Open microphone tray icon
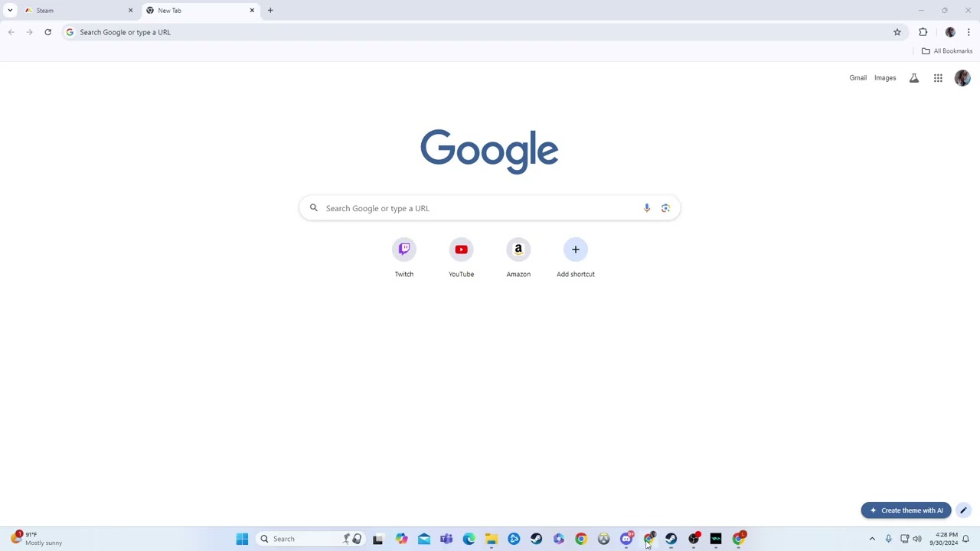This screenshot has height=551, width=980. (x=888, y=539)
